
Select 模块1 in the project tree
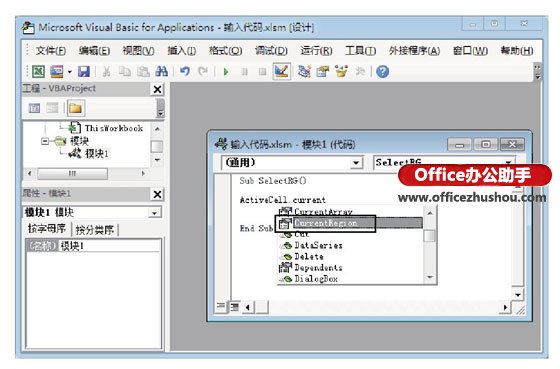click(x=96, y=154)
